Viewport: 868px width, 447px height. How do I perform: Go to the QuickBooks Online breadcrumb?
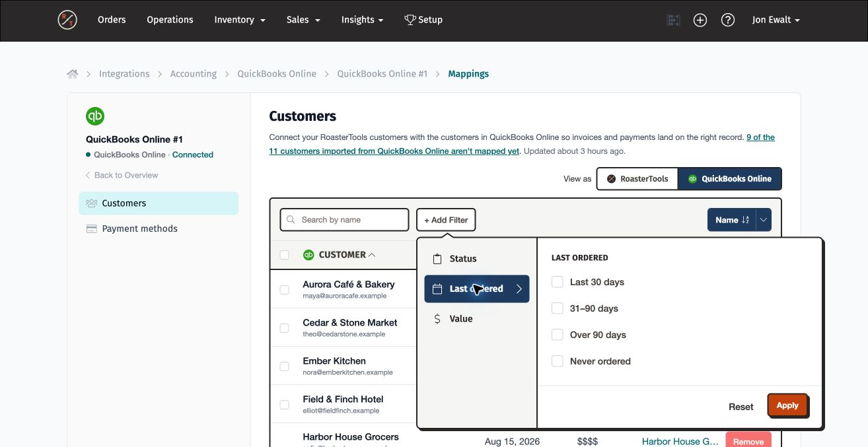click(277, 74)
